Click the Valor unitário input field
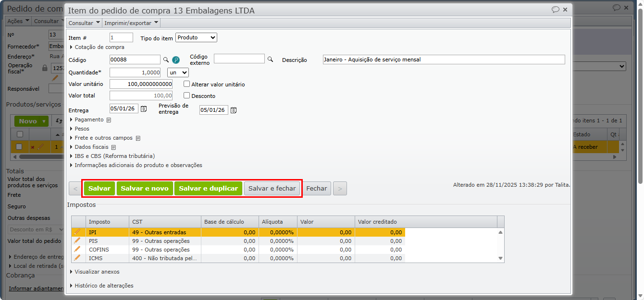This screenshot has width=644, height=300. 141,84
